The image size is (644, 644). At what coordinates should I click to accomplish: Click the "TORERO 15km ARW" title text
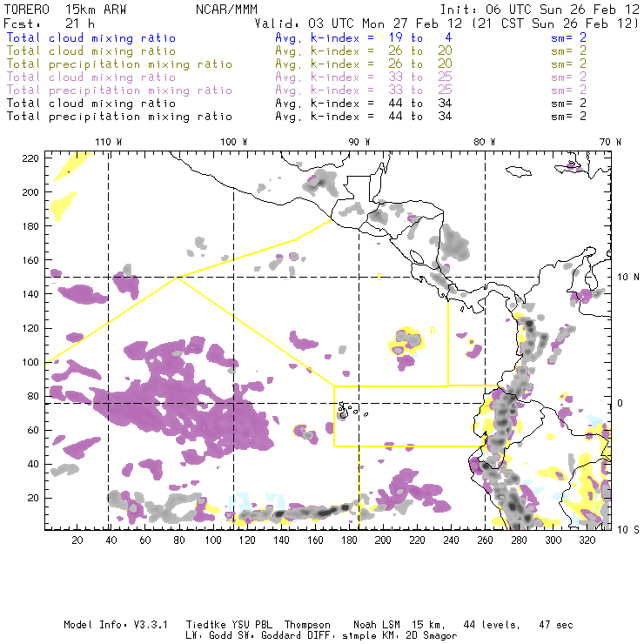click(x=65, y=10)
